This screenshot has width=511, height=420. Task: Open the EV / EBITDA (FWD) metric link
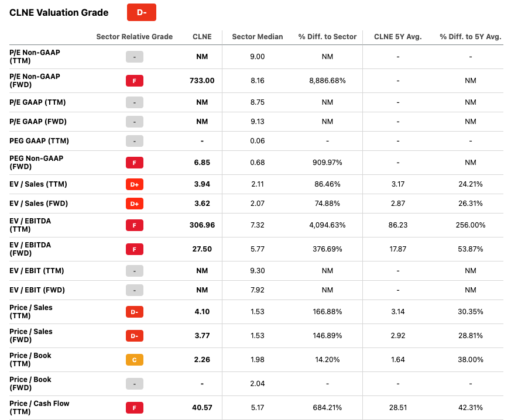tap(30, 249)
